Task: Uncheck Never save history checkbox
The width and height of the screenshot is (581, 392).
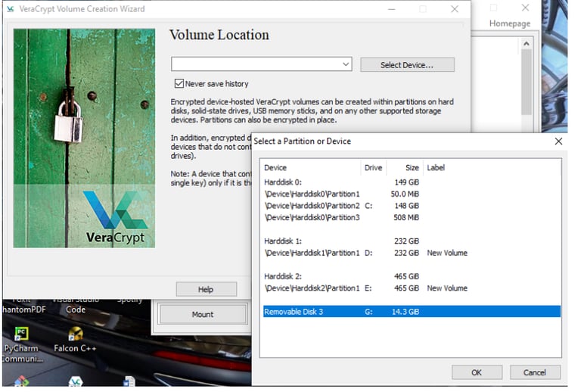Action: click(x=179, y=83)
